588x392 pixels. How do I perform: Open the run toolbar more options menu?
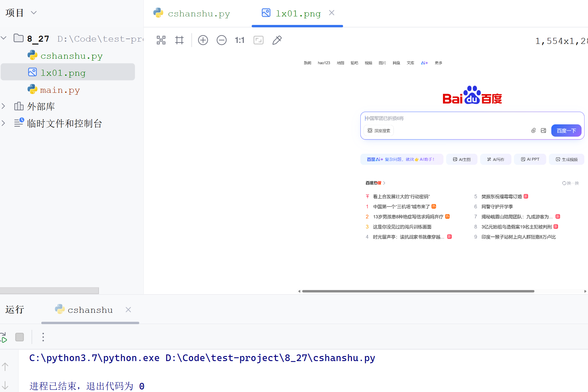[43, 337]
